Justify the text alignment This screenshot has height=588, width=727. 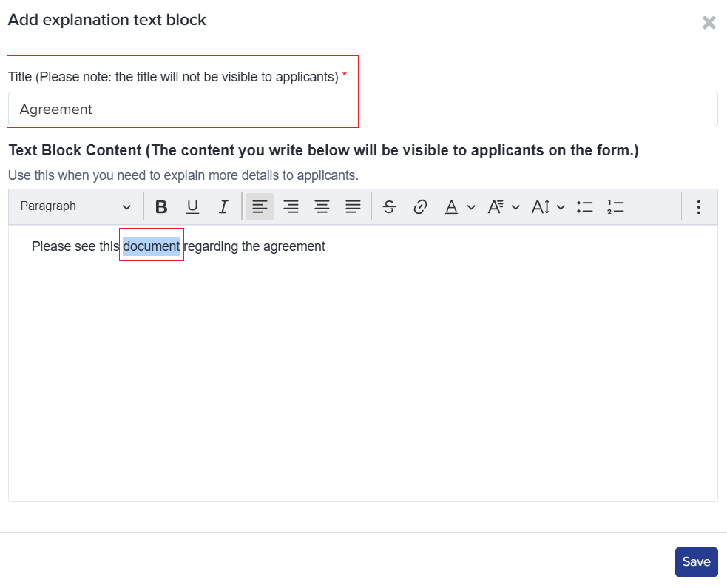pyautogui.click(x=353, y=207)
